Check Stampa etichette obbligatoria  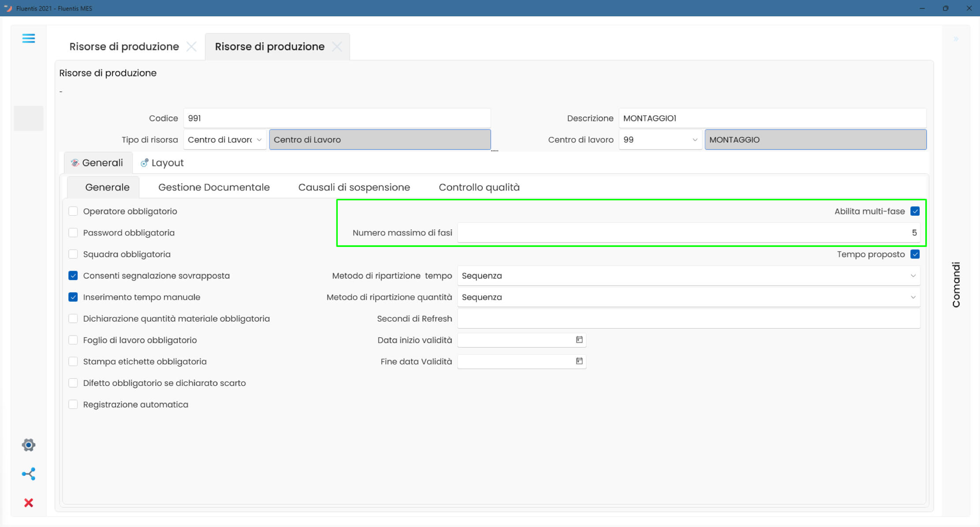point(73,362)
